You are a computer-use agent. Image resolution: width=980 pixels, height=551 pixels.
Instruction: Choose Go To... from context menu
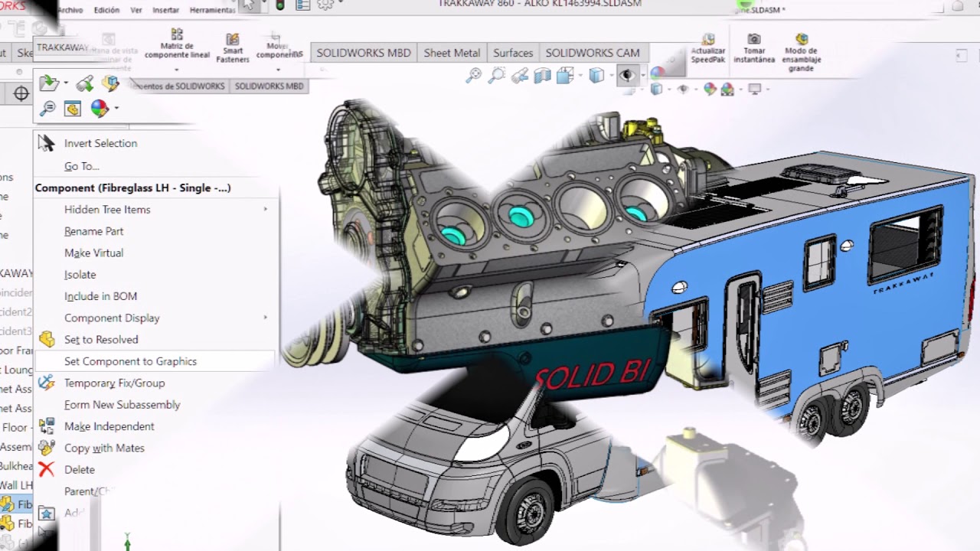(82, 166)
